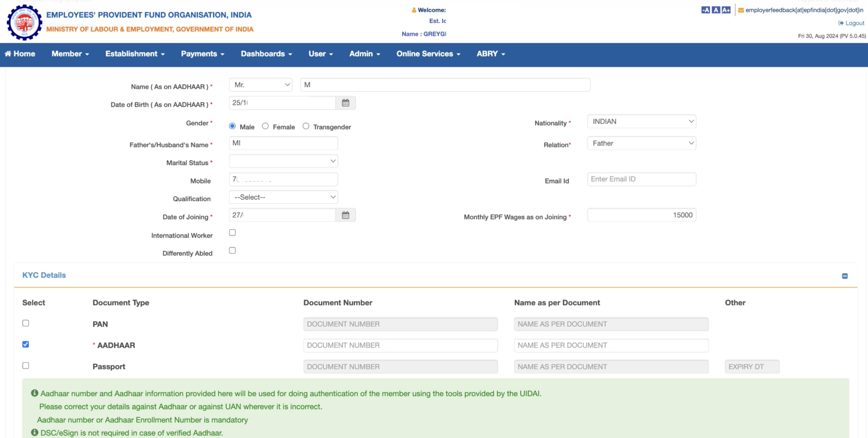The height and width of the screenshot is (438, 868).
Task: Select the Passport document checkbox
Action: click(26, 366)
